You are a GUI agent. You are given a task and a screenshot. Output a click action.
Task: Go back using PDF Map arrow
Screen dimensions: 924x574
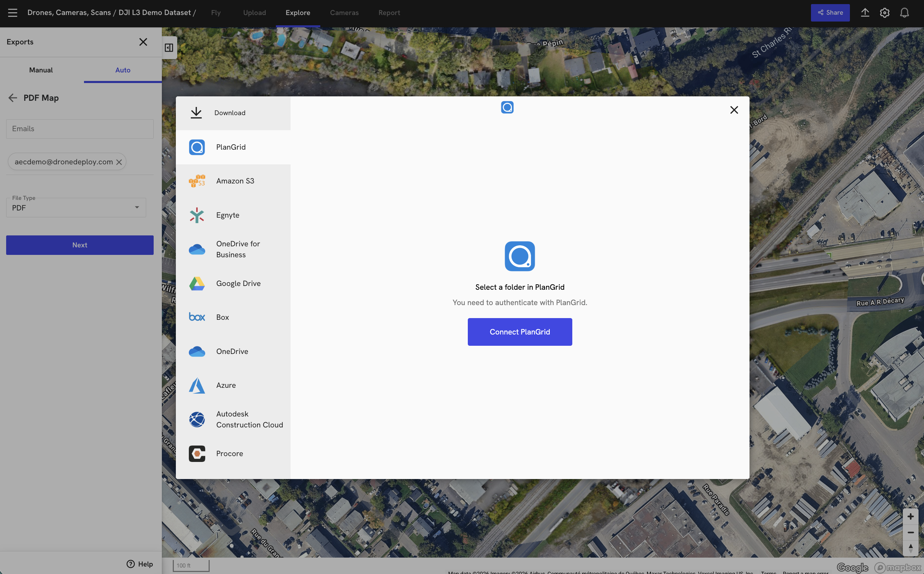click(x=13, y=98)
